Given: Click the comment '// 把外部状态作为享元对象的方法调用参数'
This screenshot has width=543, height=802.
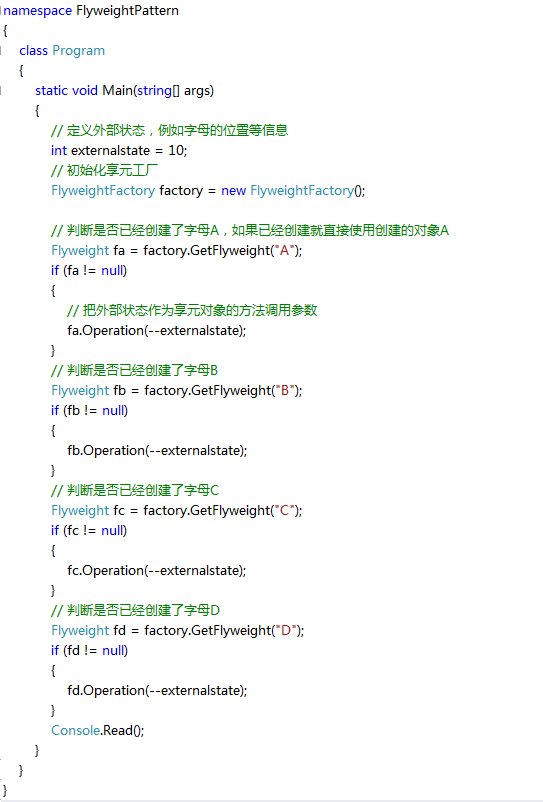Looking at the screenshot, I should coord(192,310).
